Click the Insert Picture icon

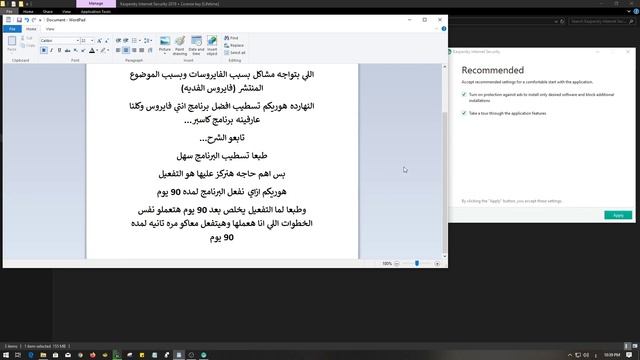tap(165, 41)
